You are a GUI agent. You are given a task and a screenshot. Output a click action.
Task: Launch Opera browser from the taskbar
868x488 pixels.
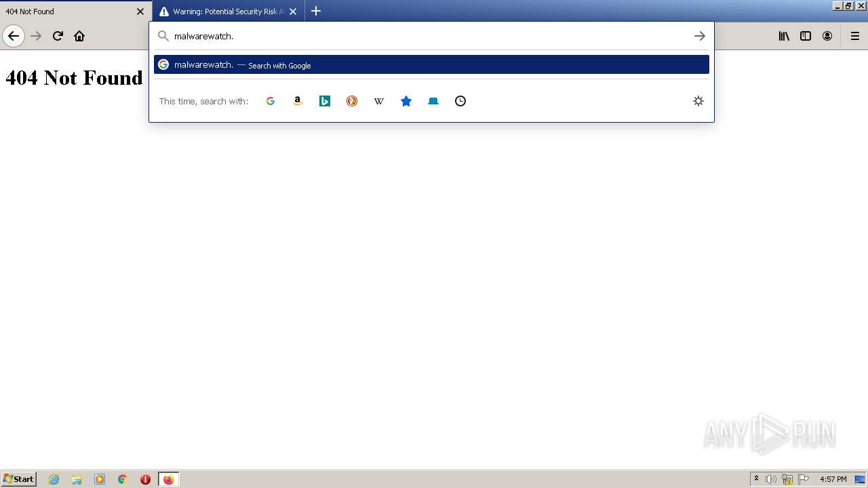(x=145, y=479)
